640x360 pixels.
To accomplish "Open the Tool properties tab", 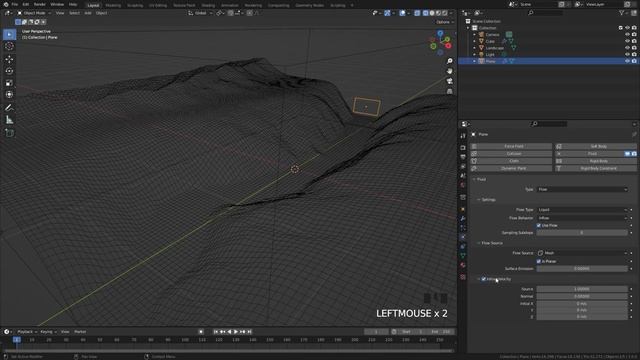I will click(463, 136).
